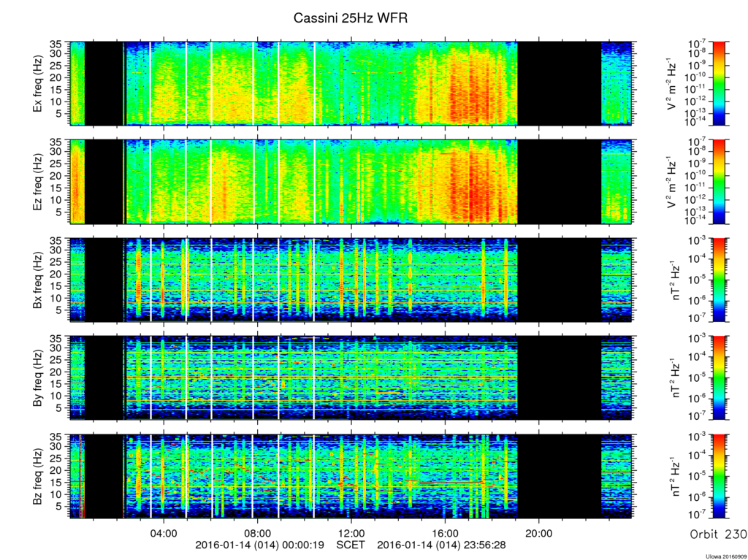Click the Bz spectrogram panel

(351, 477)
